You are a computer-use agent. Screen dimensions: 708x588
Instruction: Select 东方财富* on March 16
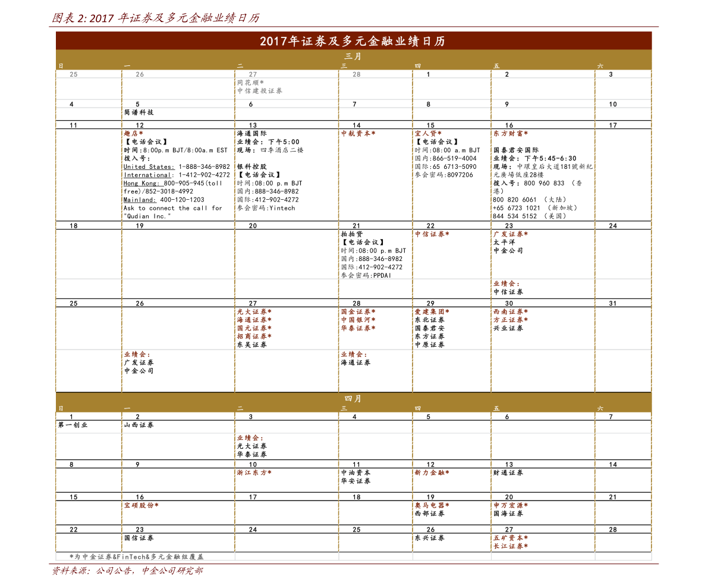tap(510, 134)
